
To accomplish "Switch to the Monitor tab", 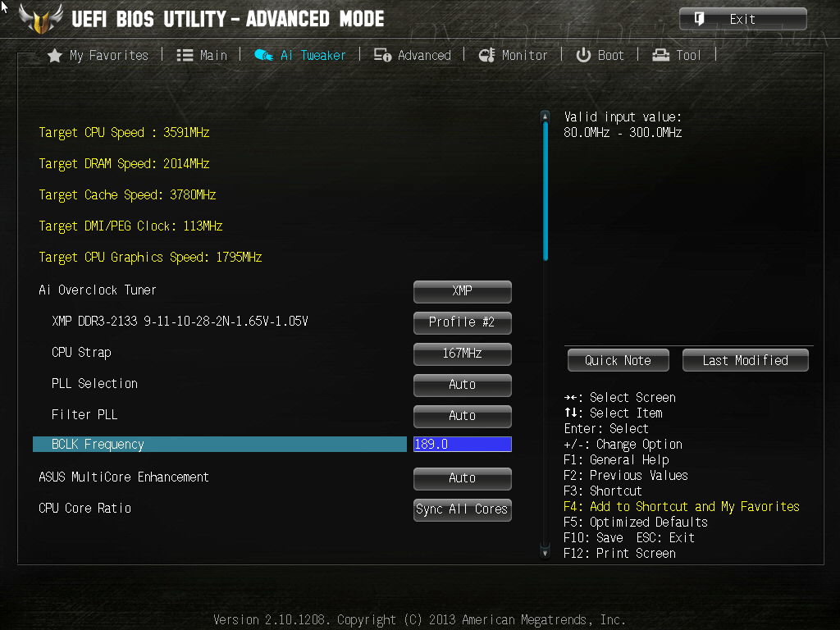I will pos(514,55).
